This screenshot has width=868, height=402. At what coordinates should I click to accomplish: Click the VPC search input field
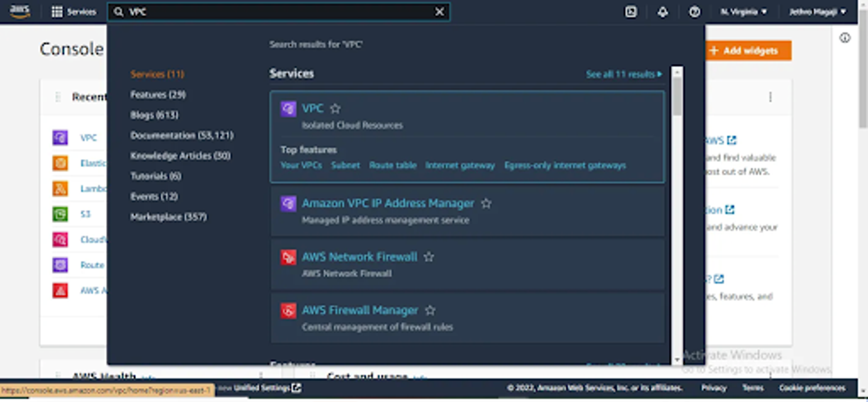278,12
